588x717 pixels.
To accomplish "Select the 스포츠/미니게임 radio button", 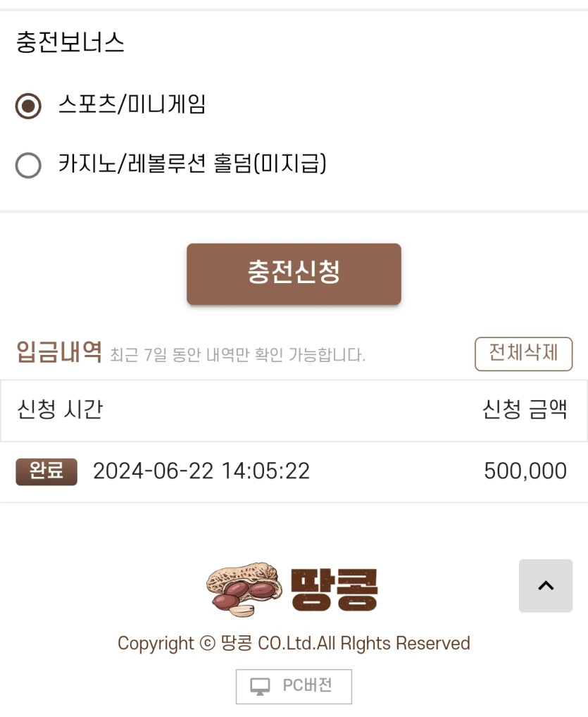I will pos(28,106).
